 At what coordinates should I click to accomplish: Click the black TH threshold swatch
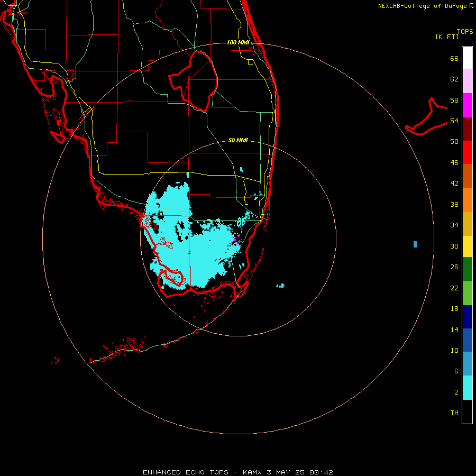click(467, 411)
